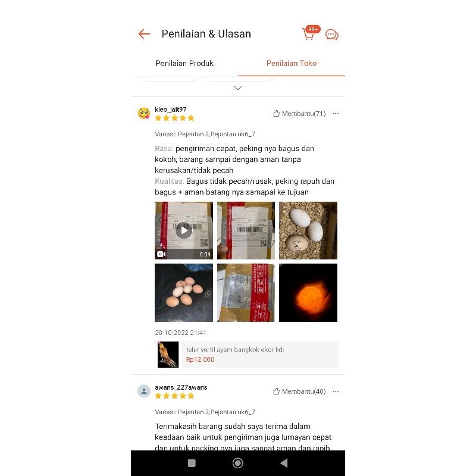Viewport: 476px width, 476px height.
Task: Tap Android home navigation button
Action: point(237,463)
